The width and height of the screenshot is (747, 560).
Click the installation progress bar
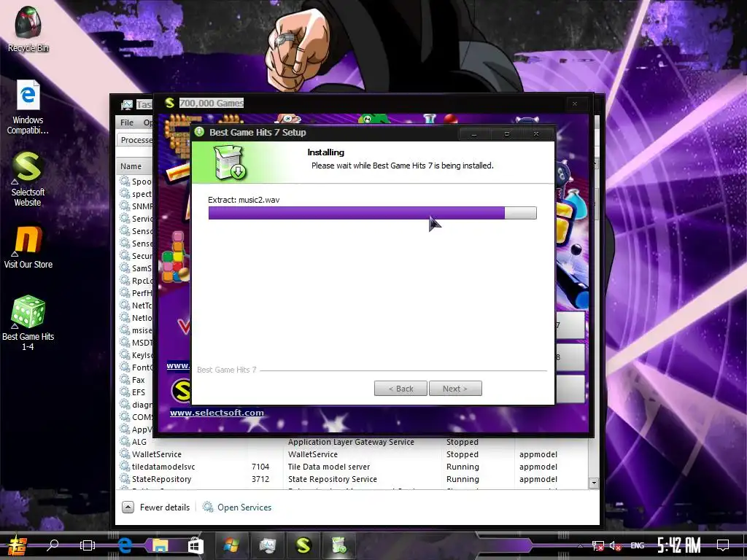pos(373,213)
